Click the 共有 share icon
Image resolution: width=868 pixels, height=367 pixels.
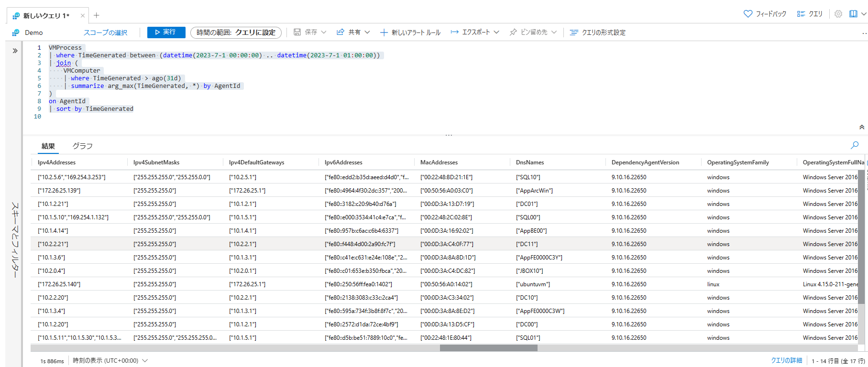(x=341, y=32)
